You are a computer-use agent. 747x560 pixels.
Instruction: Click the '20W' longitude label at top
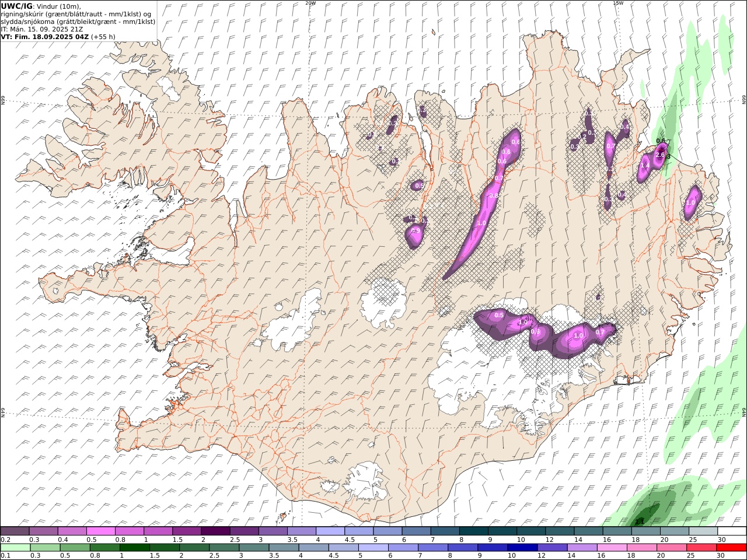(310, 3)
